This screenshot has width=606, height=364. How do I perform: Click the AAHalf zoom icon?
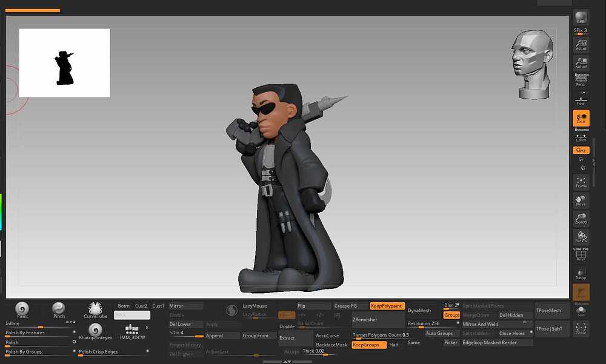point(581,63)
